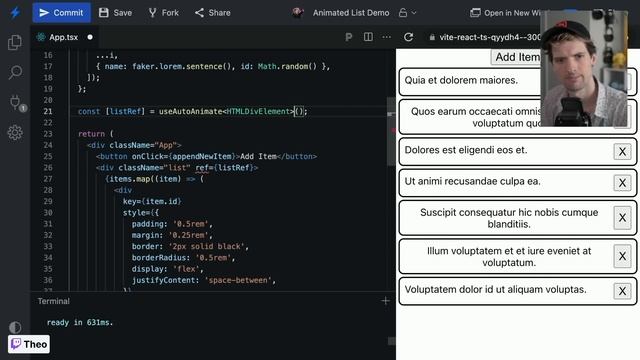This screenshot has height=360, width=640.
Task: Click line number 21 in gutter
Action: pyautogui.click(x=48, y=111)
